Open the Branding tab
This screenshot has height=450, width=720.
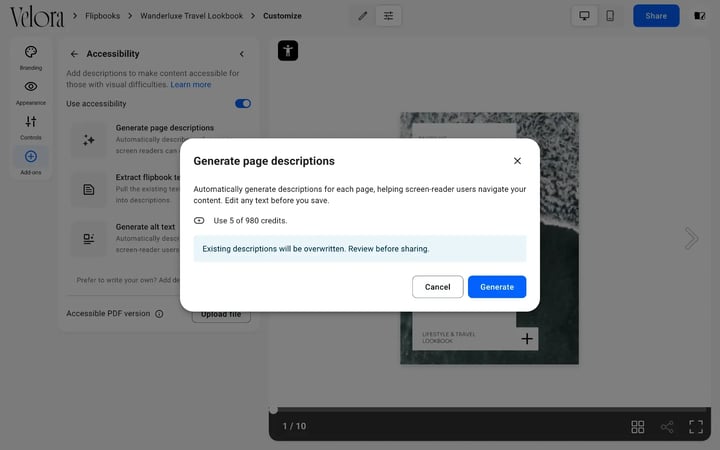tap(31, 58)
